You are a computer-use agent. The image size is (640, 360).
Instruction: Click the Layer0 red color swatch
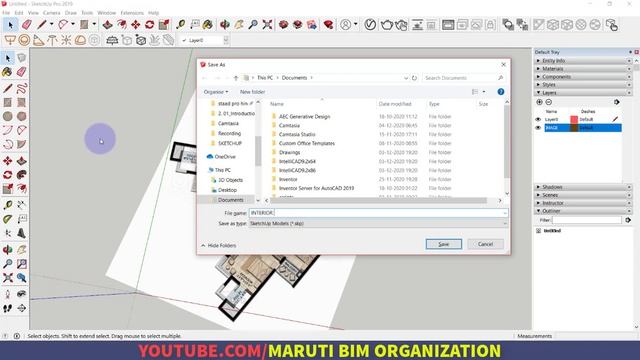[x=574, y=120]
